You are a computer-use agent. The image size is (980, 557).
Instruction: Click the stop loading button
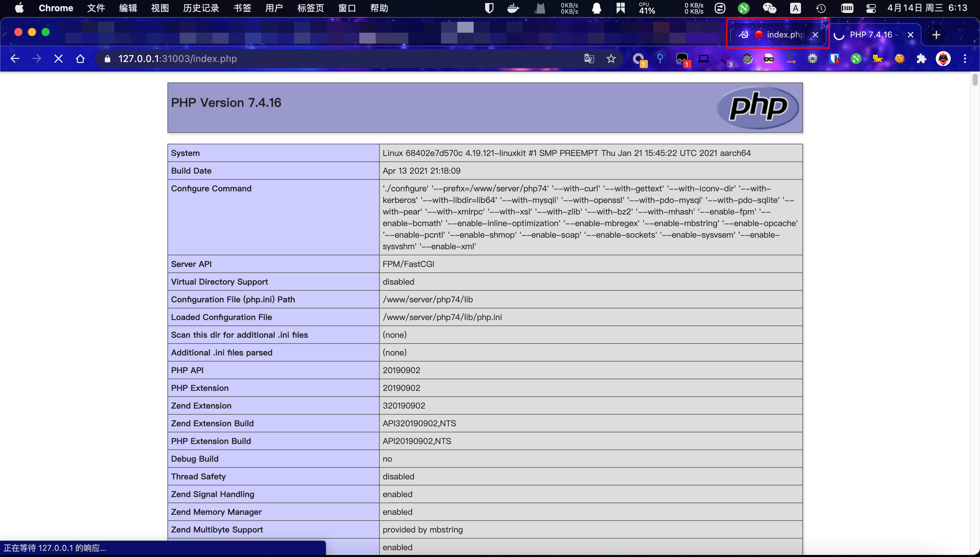pyautogui.click(x=59, y=59)
